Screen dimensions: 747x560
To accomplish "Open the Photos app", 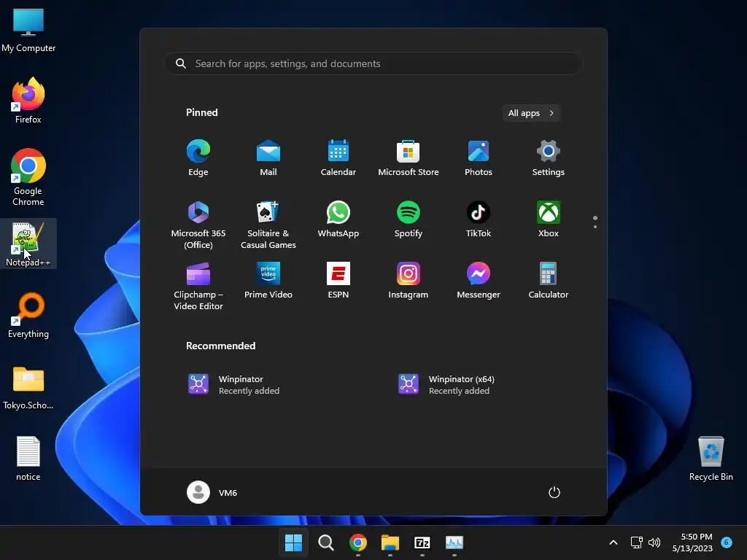I will click(x=479, y=158).
